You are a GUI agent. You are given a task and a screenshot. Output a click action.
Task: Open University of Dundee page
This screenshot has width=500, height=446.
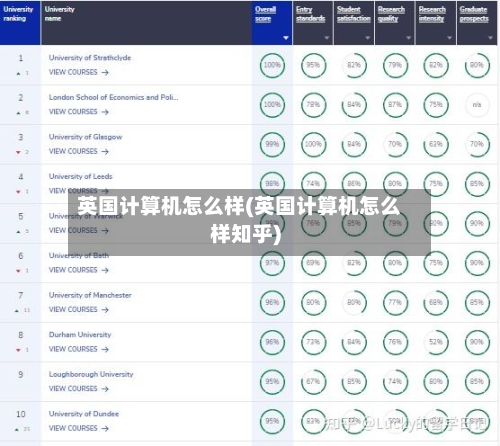point(84,414)
